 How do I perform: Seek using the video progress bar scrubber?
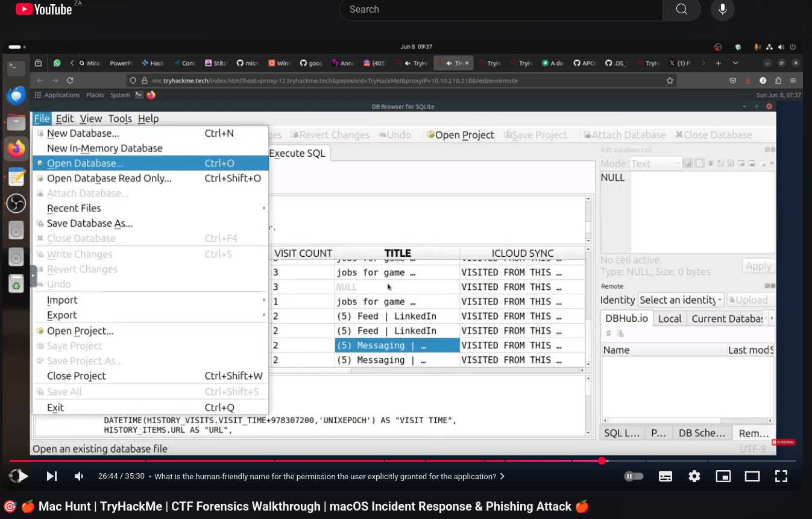pyautogui.click(x=602, y=461)
